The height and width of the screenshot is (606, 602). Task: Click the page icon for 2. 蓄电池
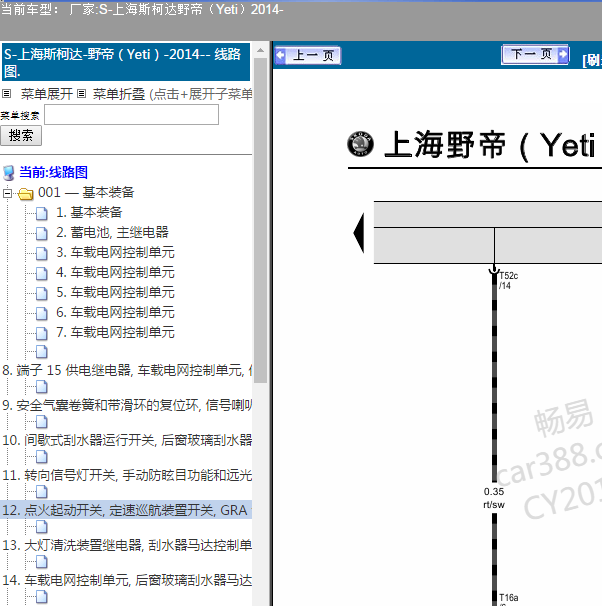point(42,233)
